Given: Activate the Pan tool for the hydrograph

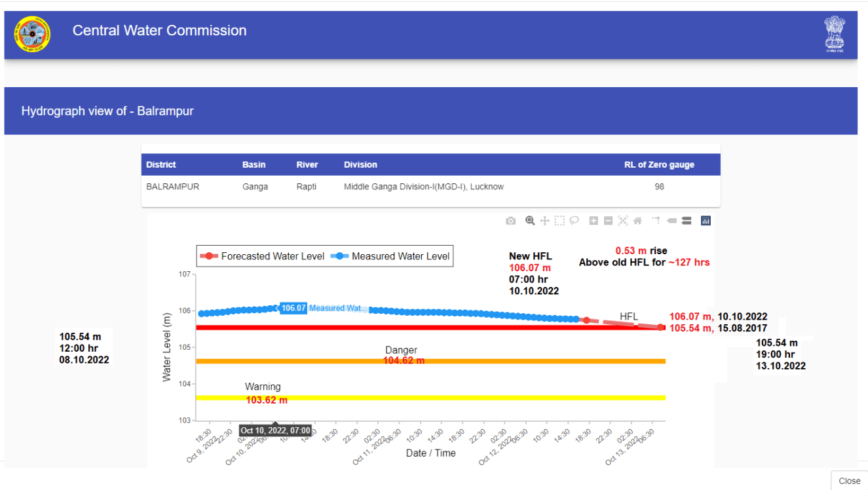Looking at the screenshot, I should (544, 221).
